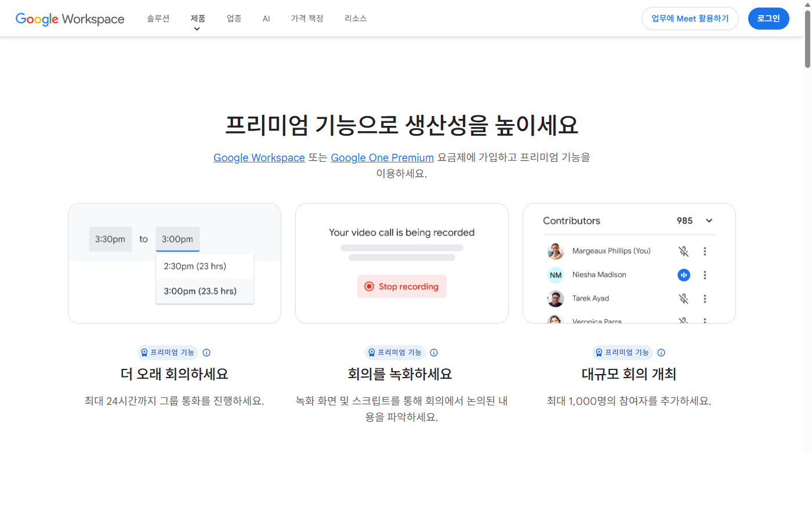This screenshot has height=522, width=812.
Task: Click the 로그인 button
Action: (x=768, y=18)
